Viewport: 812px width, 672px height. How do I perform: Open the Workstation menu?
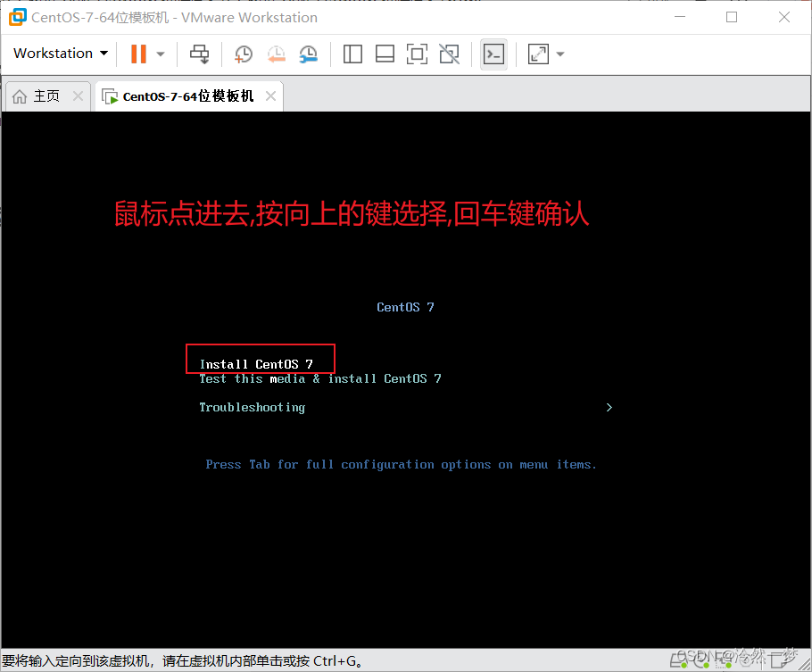pos(61,54)
